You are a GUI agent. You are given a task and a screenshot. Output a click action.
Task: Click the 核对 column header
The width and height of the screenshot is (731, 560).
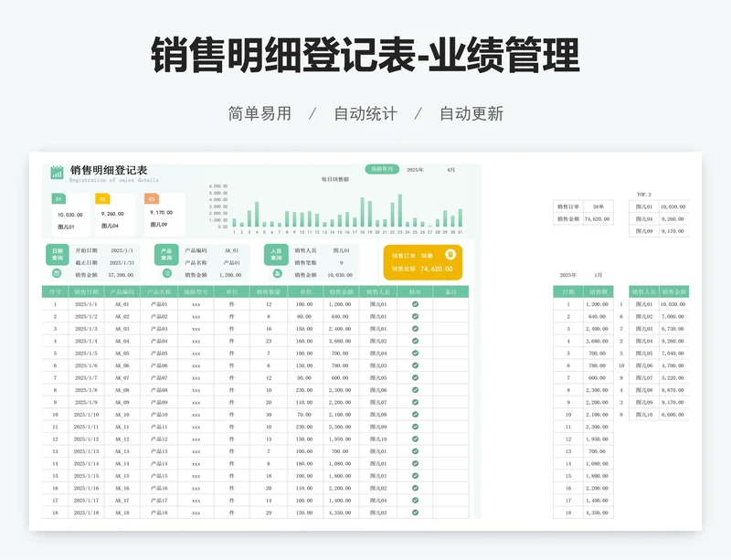(415, 292)
